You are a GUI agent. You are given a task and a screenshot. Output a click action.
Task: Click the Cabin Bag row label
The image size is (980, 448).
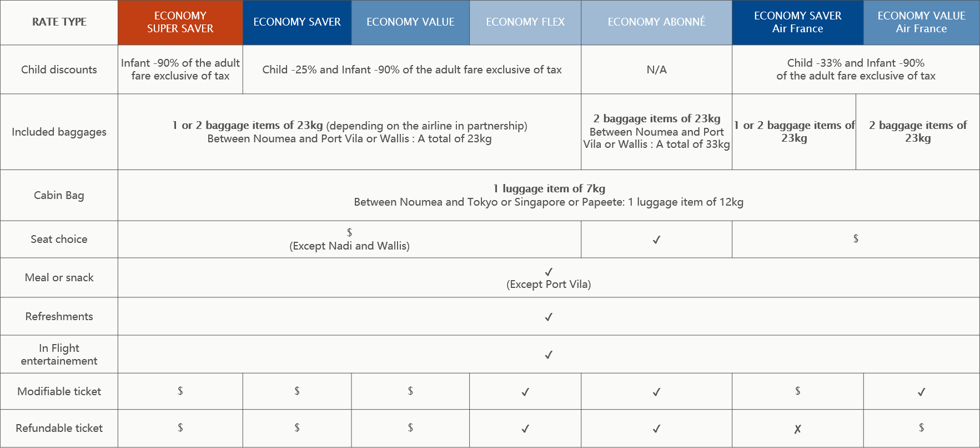click(59, 195)
